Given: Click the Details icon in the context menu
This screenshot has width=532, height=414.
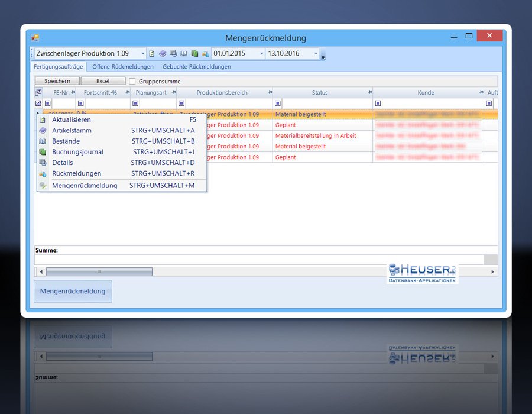Looking at the screenshot, I should point(43,163).
